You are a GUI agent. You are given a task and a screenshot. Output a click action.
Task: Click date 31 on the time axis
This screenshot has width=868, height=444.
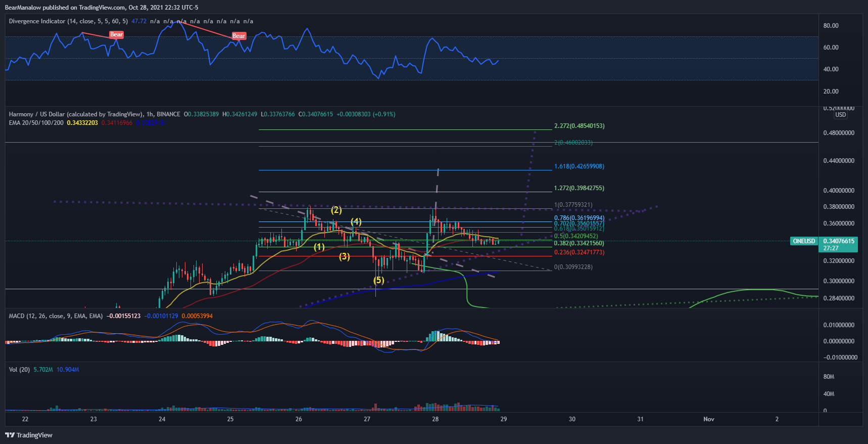click(x=640, y=419)
